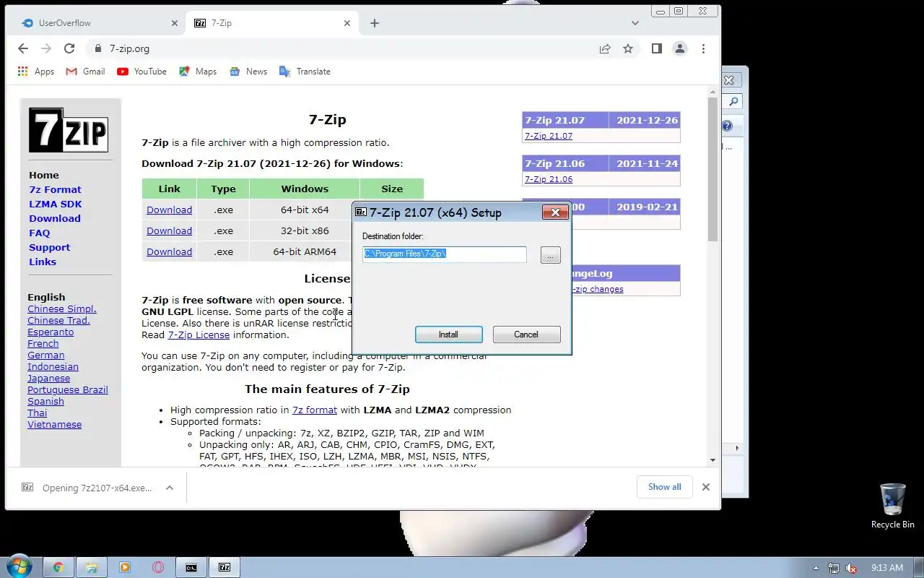Click the scrollbar down arrow
The image size is (924, 578).
pyautogui.click(x=712, y=460)
